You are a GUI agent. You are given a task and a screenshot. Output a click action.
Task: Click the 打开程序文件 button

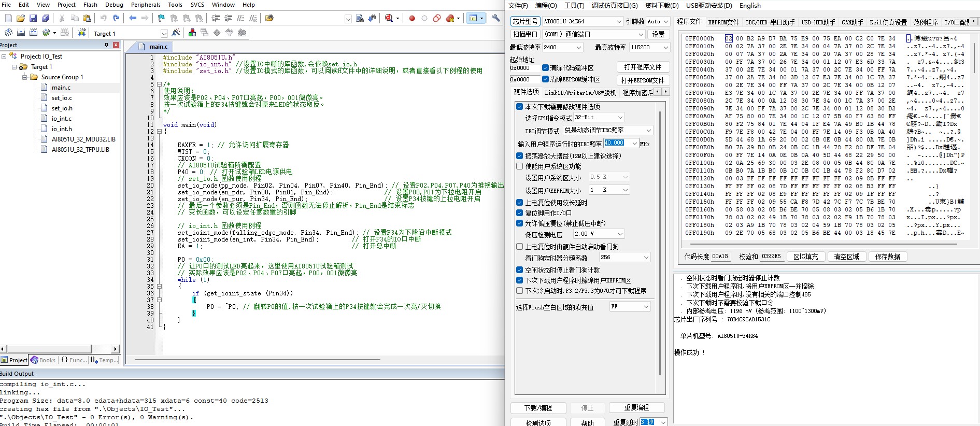coord(643,67)
